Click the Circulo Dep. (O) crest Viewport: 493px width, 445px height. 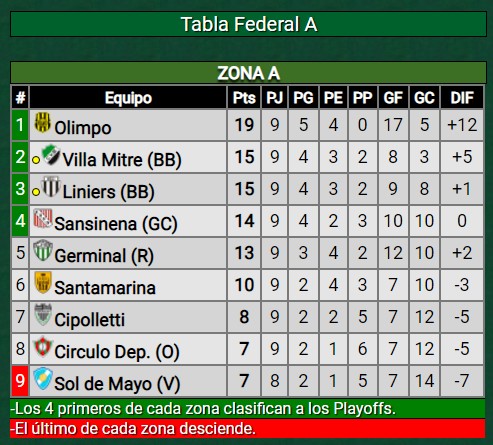click(x=43, y=346)
